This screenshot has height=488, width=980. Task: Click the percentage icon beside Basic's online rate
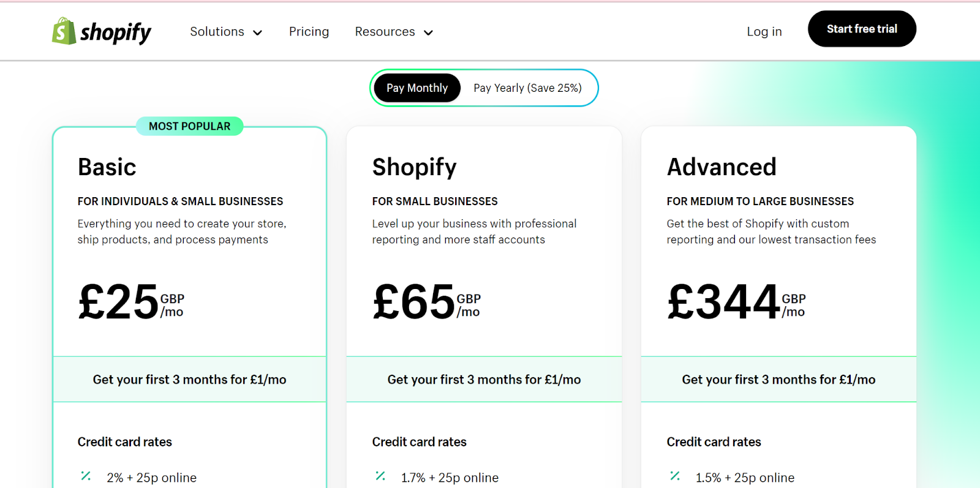[86, 476]
